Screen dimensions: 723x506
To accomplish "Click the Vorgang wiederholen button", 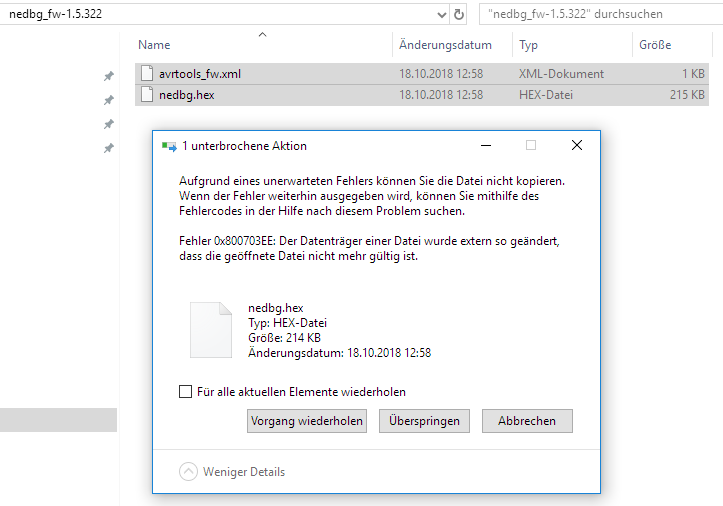I will tap(307, 421).
